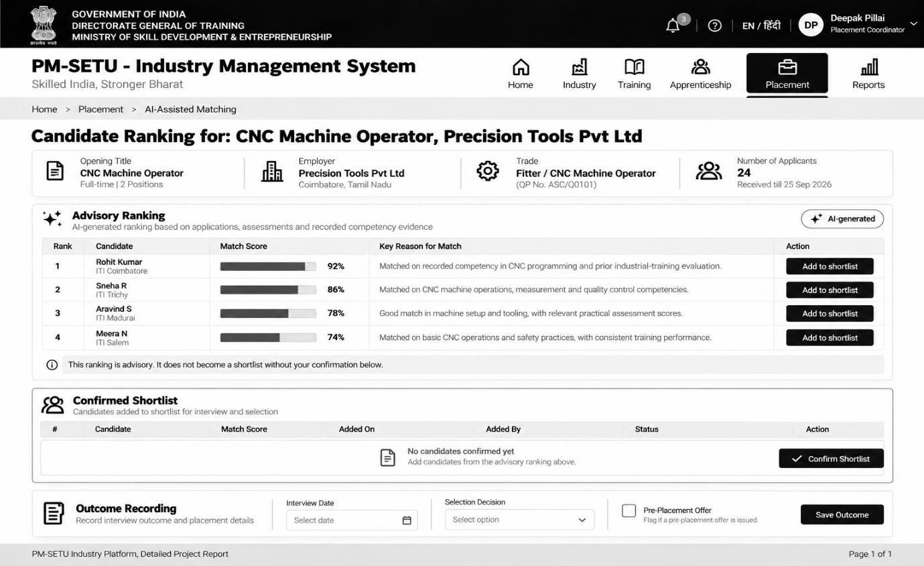
Task: Select the Placement navigation tab
Action: 787,74
